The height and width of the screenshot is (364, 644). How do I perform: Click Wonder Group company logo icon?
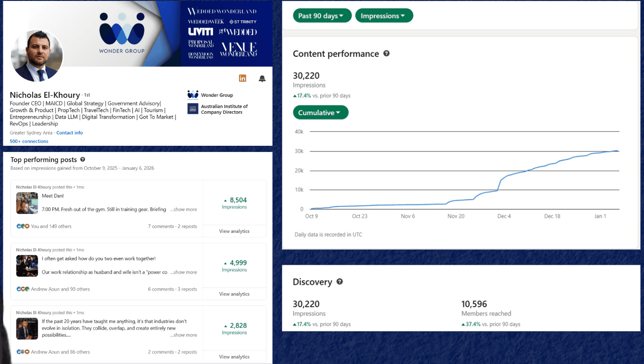193,95
